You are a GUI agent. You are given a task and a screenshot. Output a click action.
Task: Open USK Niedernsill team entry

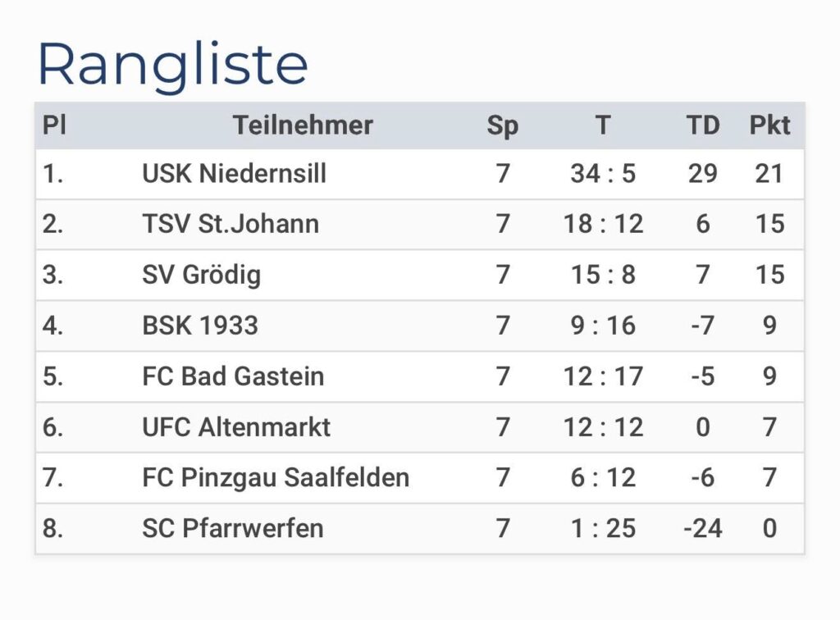234,174
